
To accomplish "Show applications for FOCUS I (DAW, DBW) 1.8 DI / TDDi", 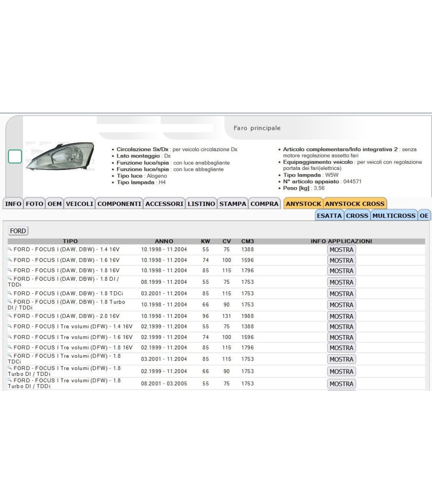I will point(341,282).
